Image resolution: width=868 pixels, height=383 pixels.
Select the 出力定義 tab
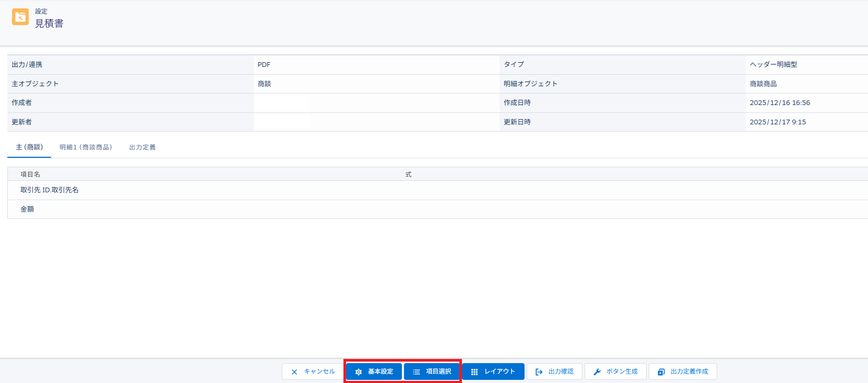click(142, 147)
